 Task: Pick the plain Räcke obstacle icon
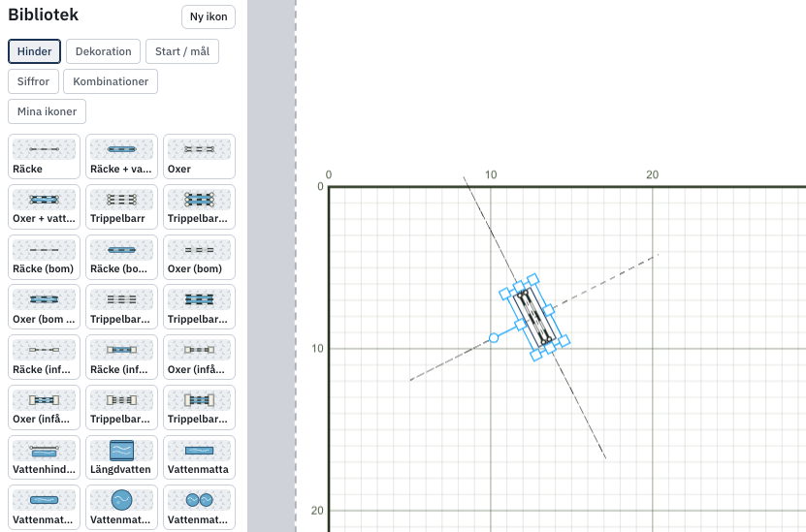45,157
